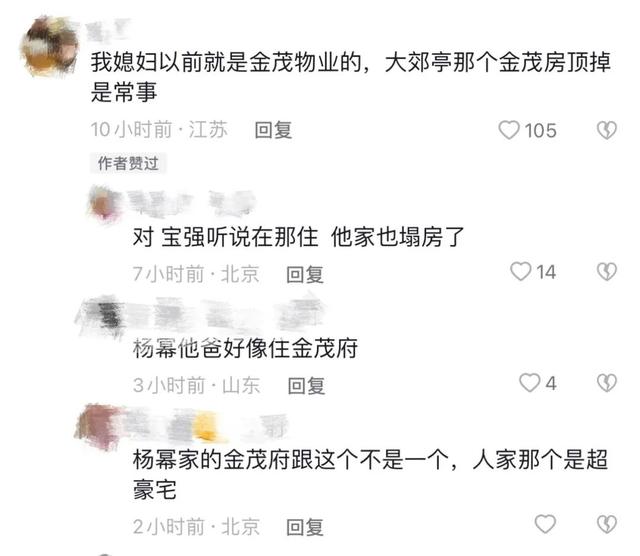Dislike the reply from 北京 about 宝强

click(x=607, y=272)
